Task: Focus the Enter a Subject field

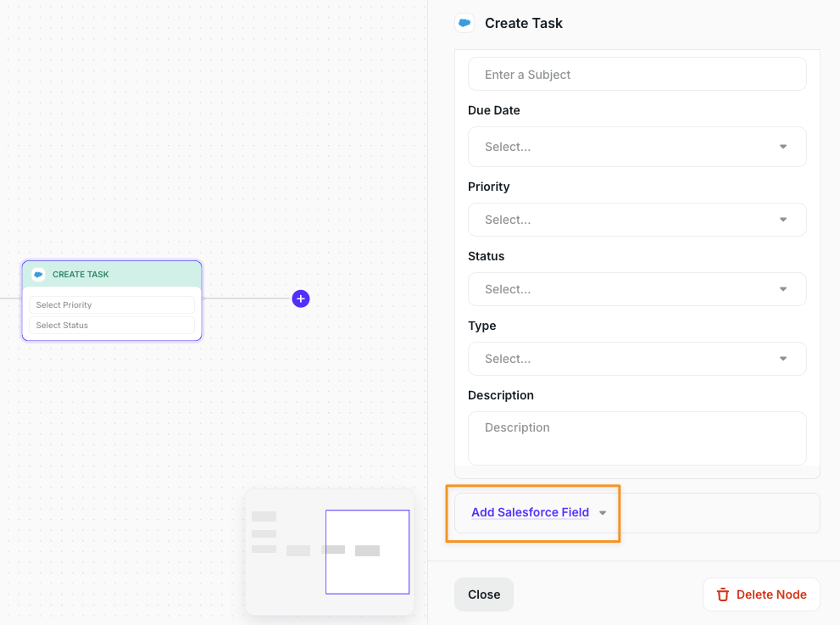Action: click(x=637, y=75)
